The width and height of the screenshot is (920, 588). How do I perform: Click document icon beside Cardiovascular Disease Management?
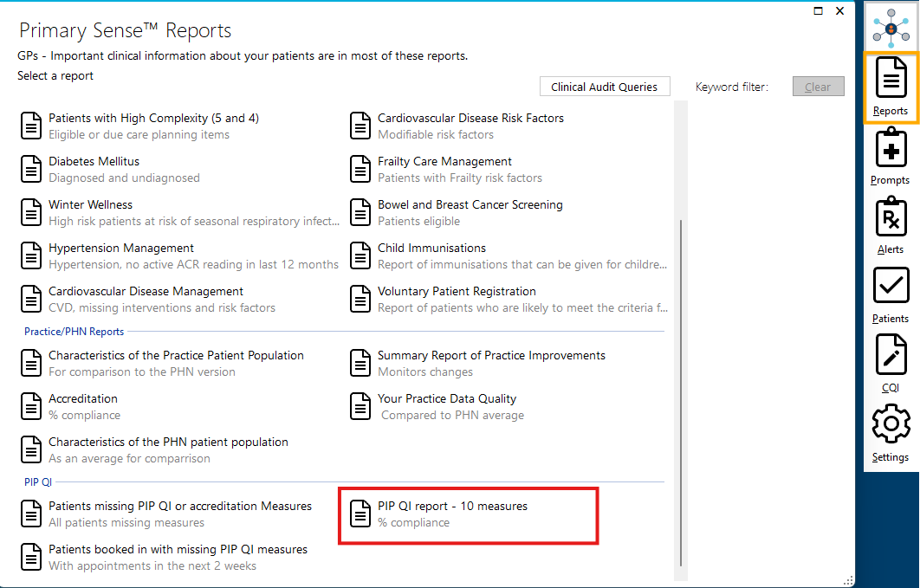coord(31,300)
